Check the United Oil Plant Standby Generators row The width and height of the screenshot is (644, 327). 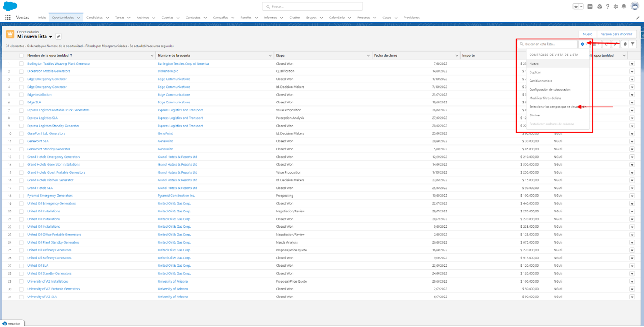point(21,243)
